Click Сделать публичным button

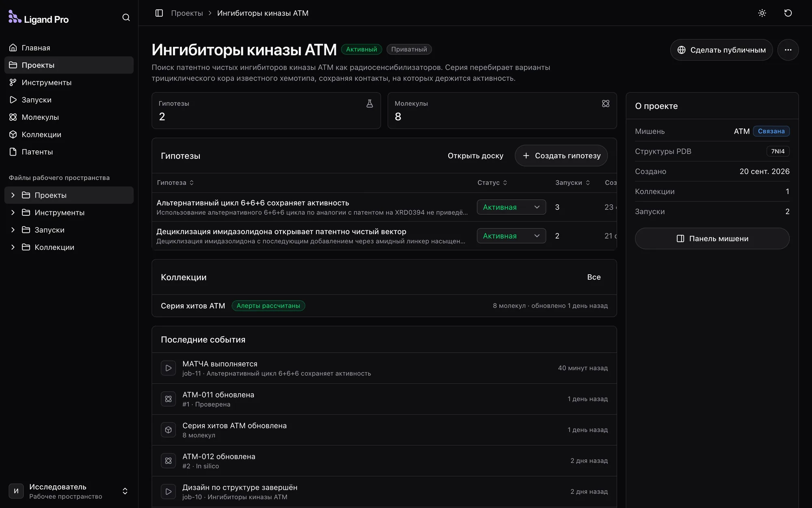point(721,50)
